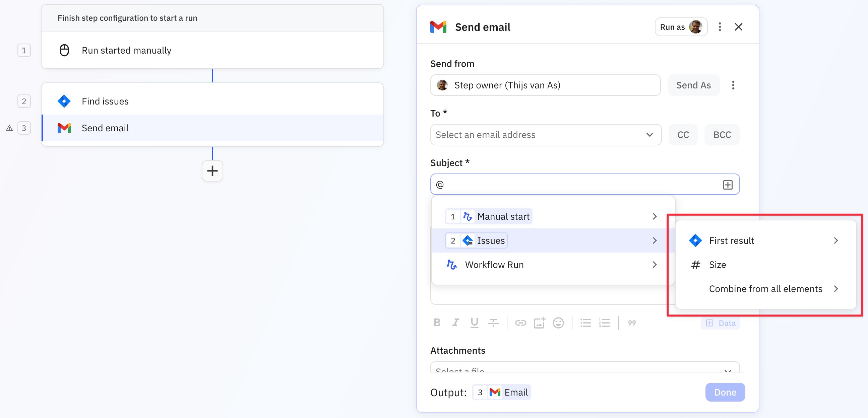Screen dimensions: 868x418
Task: Expand Combine from all elements option
Action: click(x=765, y=289)
